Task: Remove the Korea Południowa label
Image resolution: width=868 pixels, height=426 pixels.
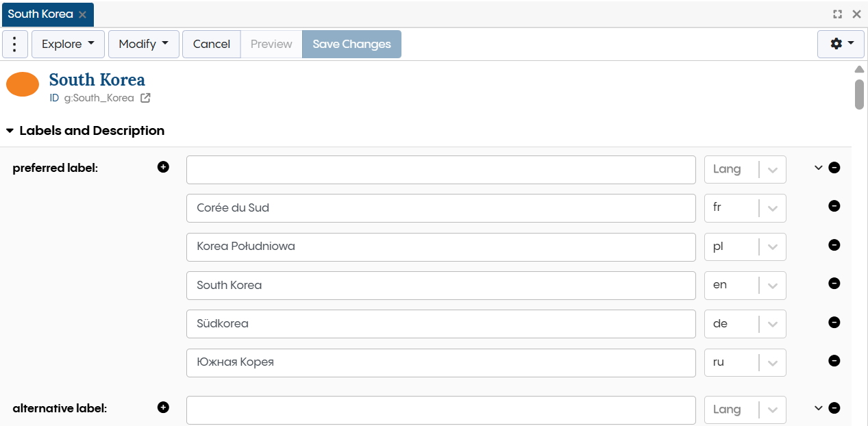Action: [834, 245]
